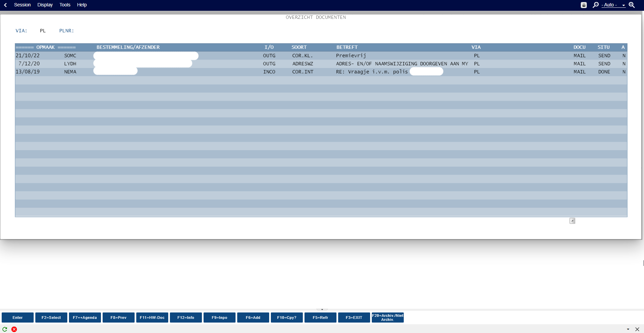Screen dimensions: 644x333
Task: Click the green refresh icon
Action: point(5,329)
